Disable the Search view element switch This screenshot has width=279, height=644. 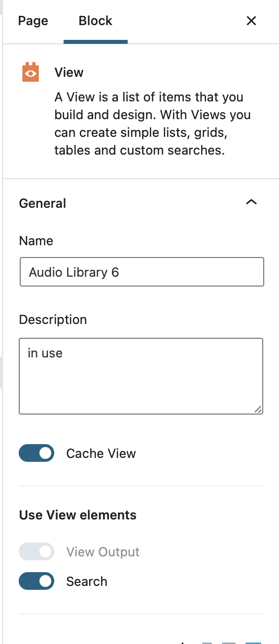pyautogui.click(x=36, y=581)
